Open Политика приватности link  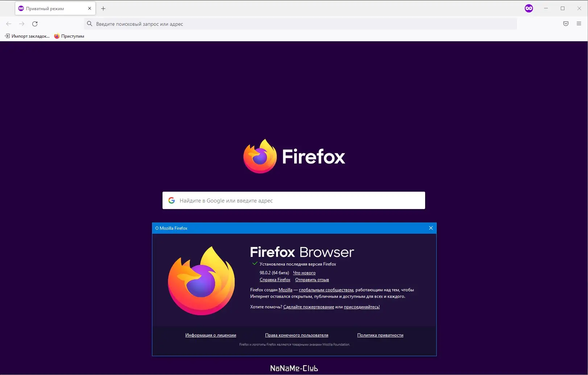(x=380, y=335)
